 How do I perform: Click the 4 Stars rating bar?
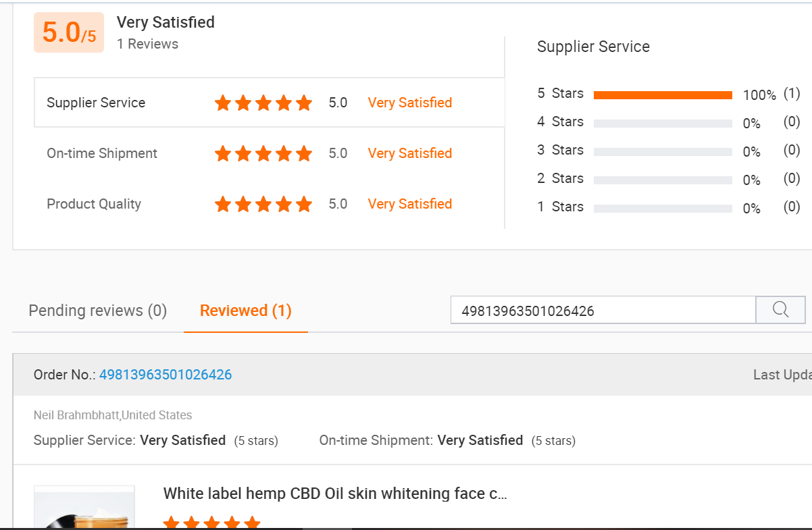663,124
